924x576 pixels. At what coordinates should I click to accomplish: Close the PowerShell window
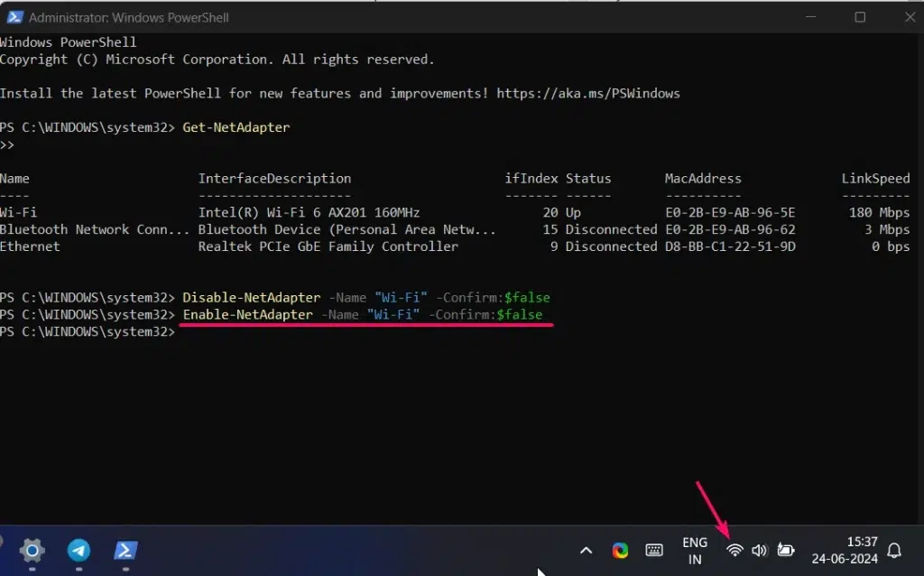(x=910, y=17)
